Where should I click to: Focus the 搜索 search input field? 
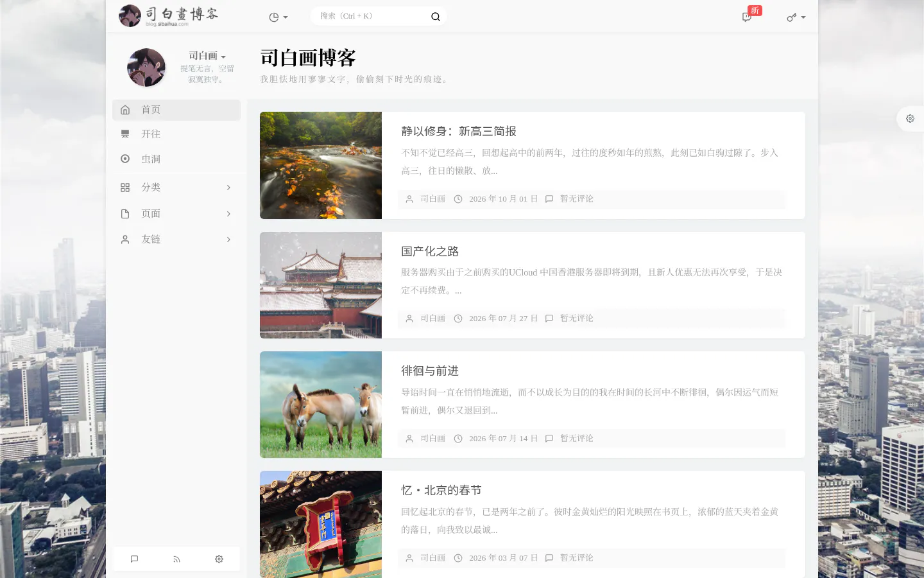[x=371, y=16]
